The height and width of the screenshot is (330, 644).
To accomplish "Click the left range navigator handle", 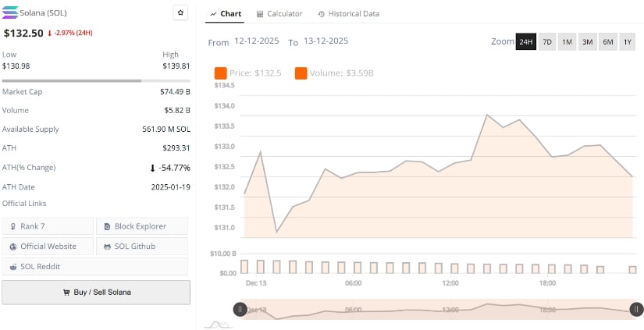I will (x=240, y=309).
